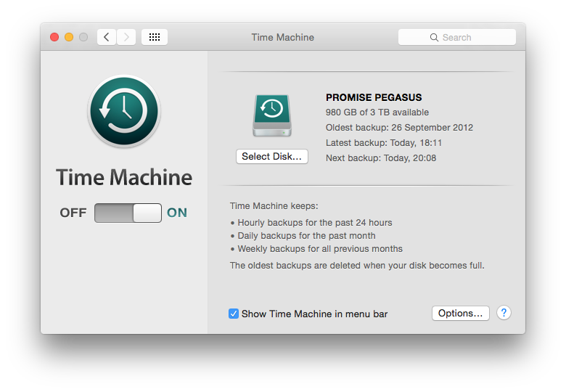Image resolution: width=566 pixels, height=392 pixels.
Task: Click the ON label beside the switch
Action: [x=177, y=213]
